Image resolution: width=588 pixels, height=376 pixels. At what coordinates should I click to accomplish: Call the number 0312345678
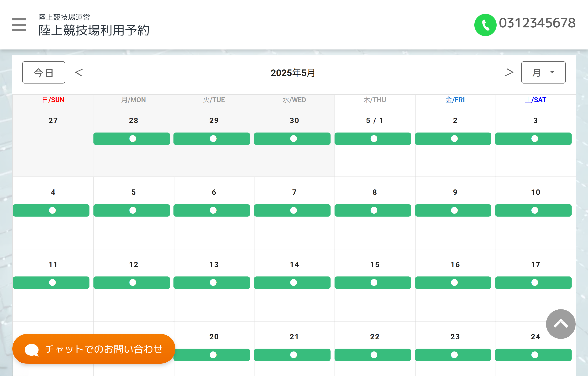point(537,23)
